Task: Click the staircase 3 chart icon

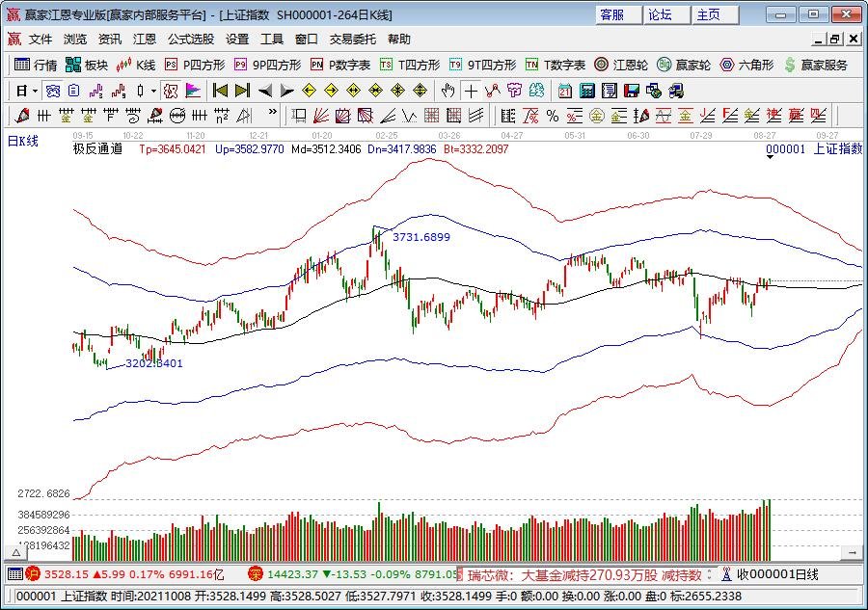Action: point(96,91)
